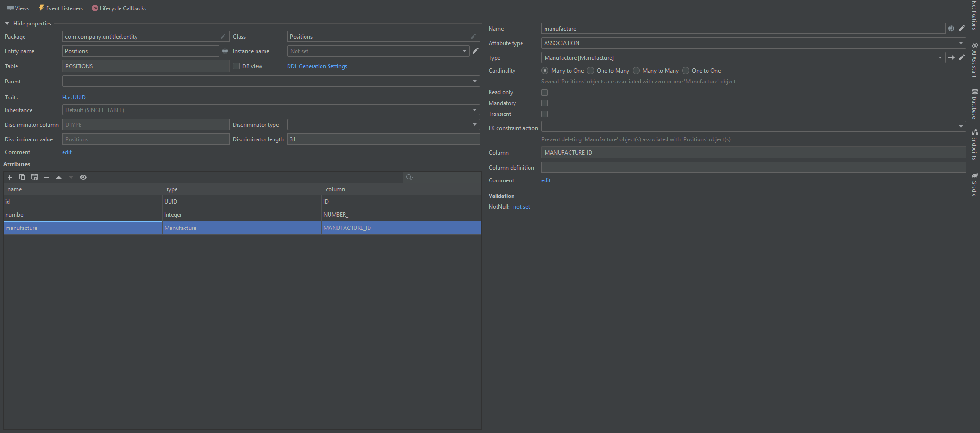
Task: Click the pencil icon in the Class field
Action: coord(474,36)
